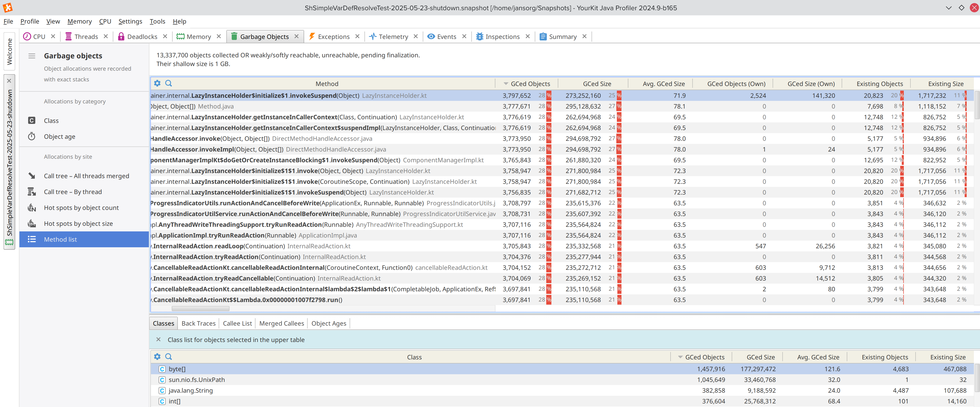Viewport: 980px width, 407px height.
Task: Open the Profile menu
Action: point(30,21)
